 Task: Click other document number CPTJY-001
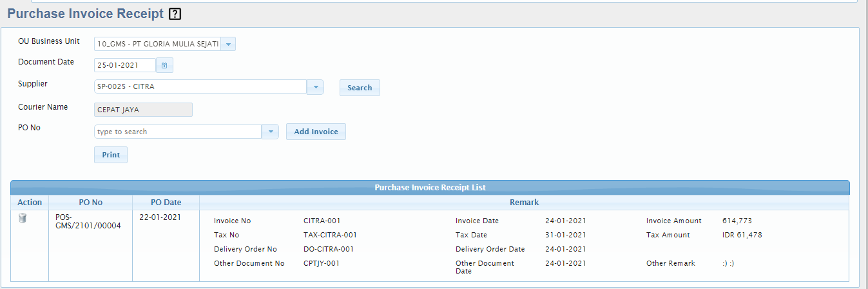click(x=322, y=263)
